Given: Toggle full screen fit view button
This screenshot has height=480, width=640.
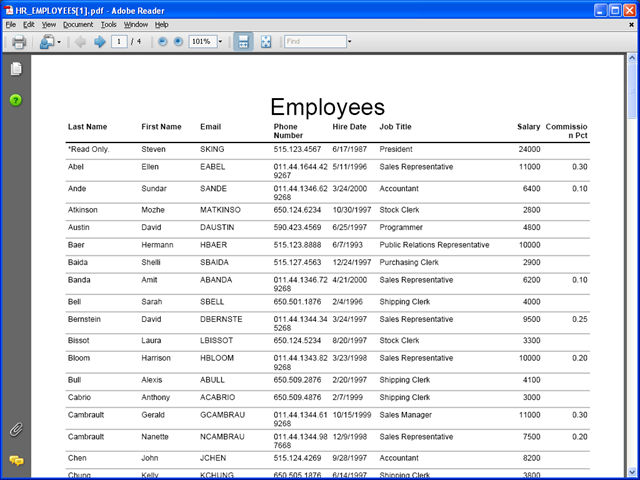Looking at the screenshot, I should click(266, 42).
